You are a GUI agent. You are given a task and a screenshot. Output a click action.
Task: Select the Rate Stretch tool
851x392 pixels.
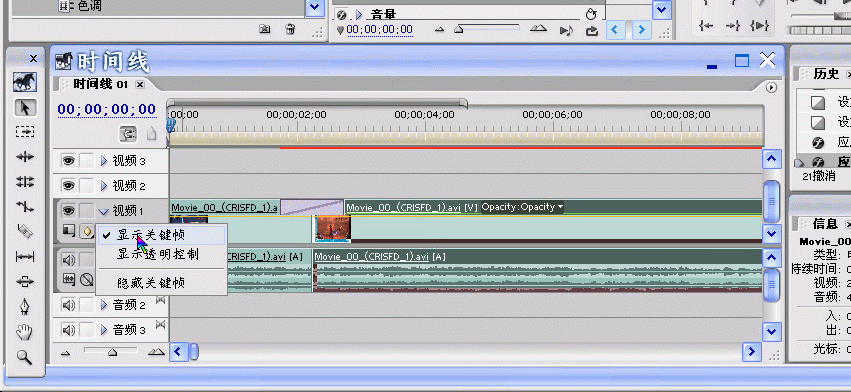coord(25,207)
